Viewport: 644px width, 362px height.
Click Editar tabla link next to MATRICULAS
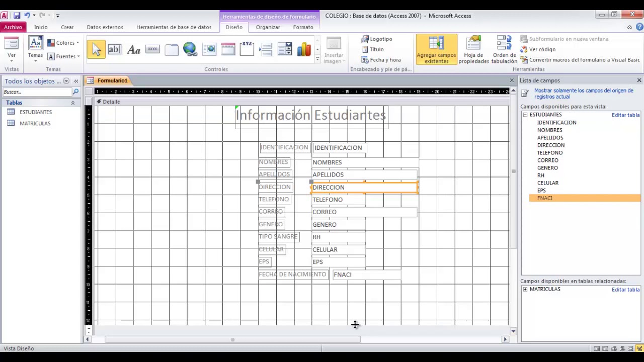625,290
